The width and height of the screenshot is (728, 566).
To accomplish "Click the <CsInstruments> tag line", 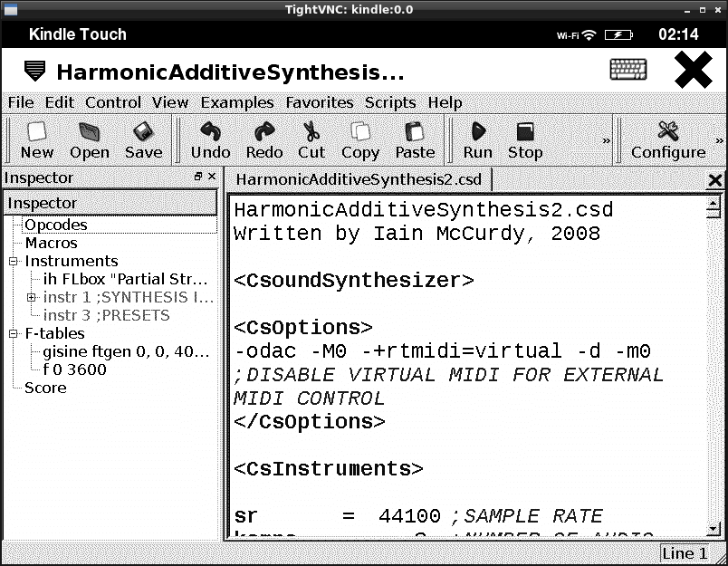I will 329,468.
